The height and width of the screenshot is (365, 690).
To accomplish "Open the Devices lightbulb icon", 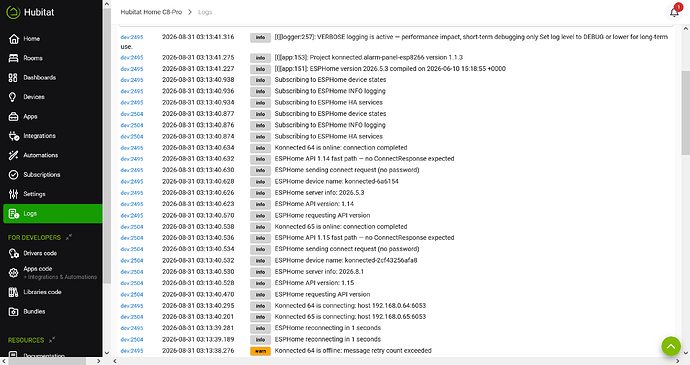I will (13, 97).
